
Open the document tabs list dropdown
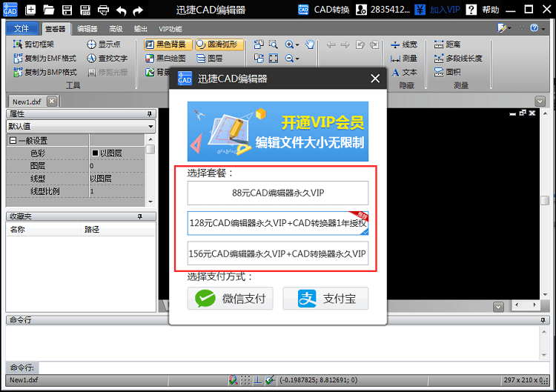pyautogui.click(x=540, y=102)
